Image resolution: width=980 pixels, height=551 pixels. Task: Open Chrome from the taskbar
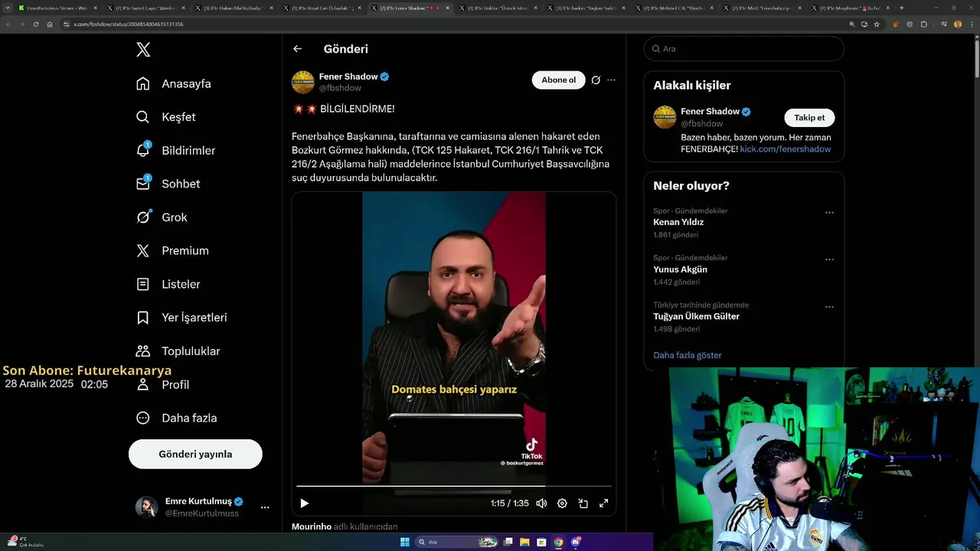point(558,542)
